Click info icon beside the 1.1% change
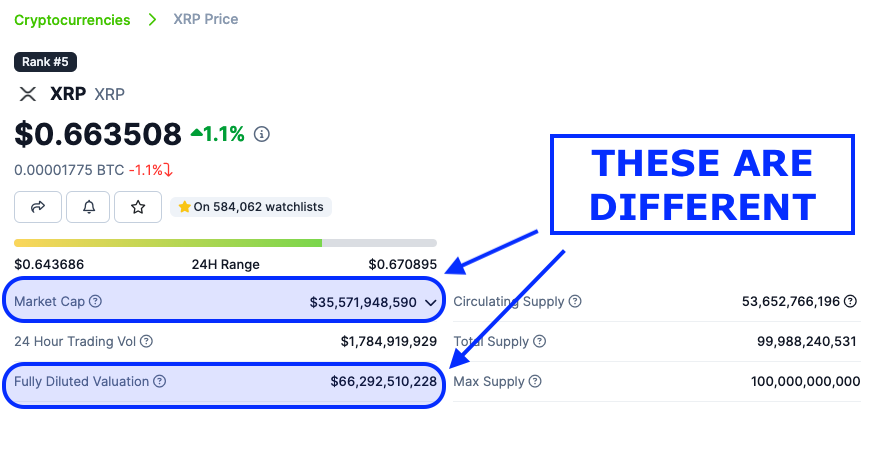888x450 pixels. (262, 134)
